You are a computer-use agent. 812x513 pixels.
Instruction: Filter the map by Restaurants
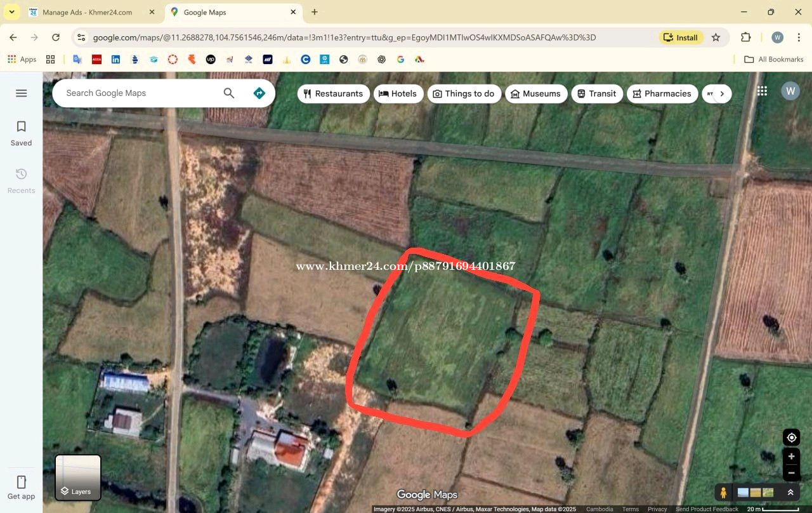click(x=333, y=93)
